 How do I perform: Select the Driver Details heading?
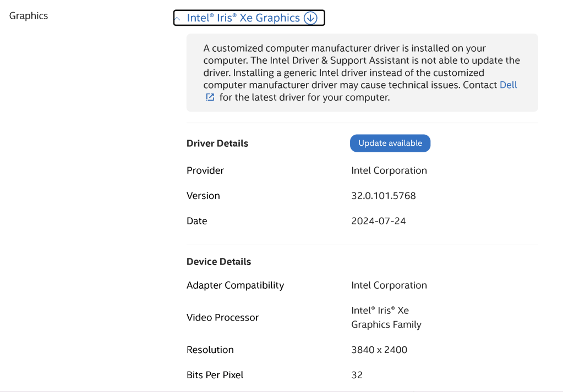[x=217, y=143]
